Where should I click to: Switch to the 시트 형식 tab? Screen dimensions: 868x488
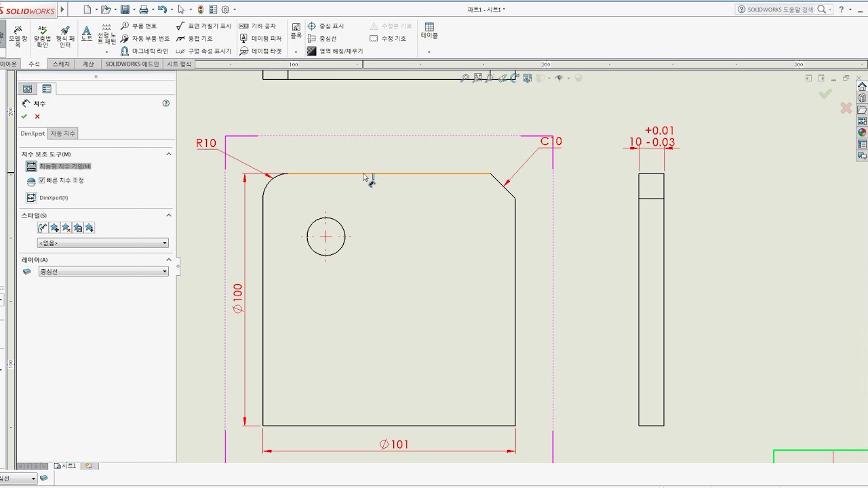(180, 64)
